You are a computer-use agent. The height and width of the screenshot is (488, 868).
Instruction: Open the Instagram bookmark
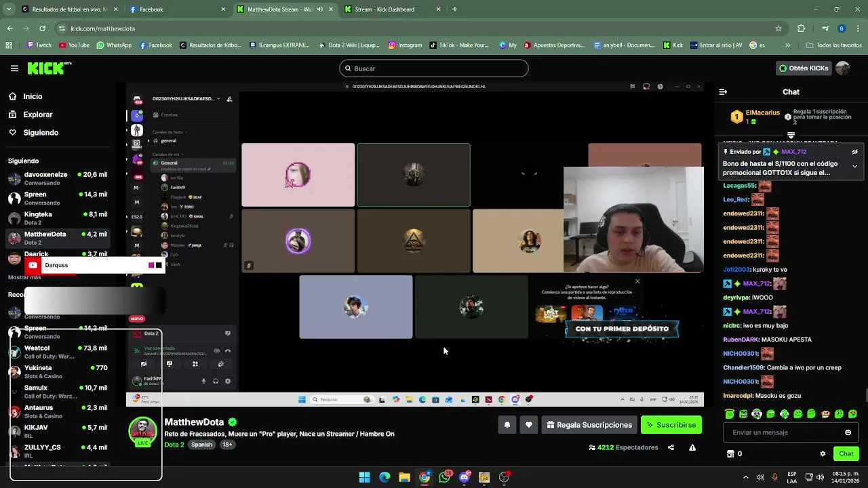pos(405,45)
